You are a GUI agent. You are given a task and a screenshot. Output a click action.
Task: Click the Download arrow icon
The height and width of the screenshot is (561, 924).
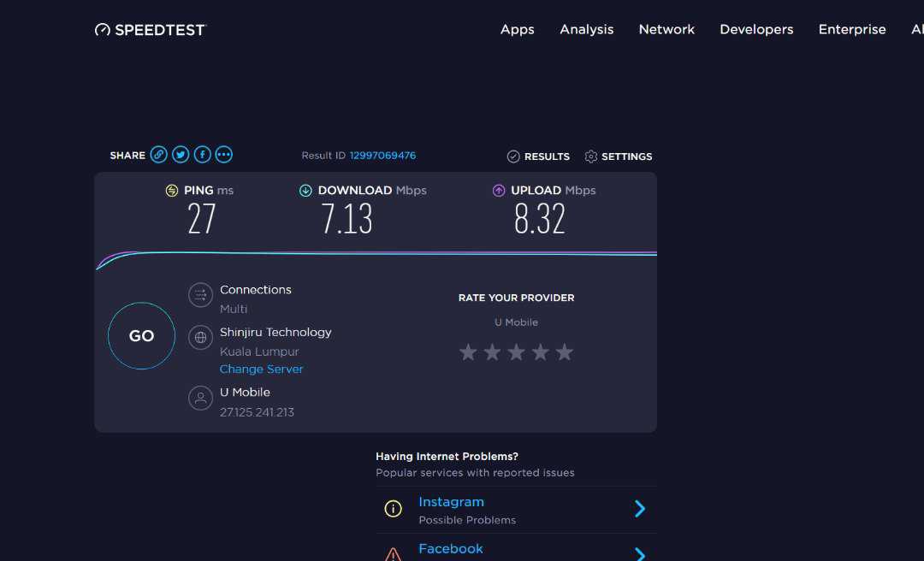click(x=305, y=191)
